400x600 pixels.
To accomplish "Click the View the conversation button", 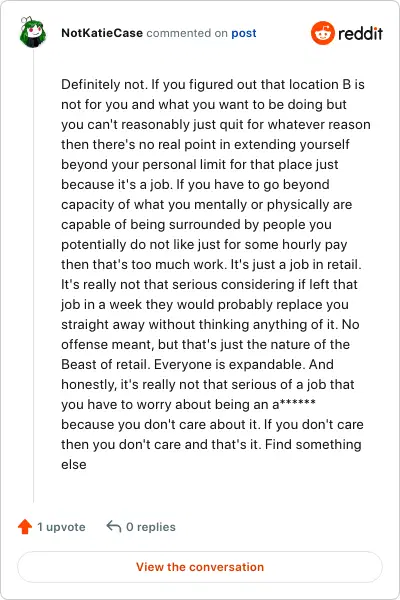I will [200, 567].
